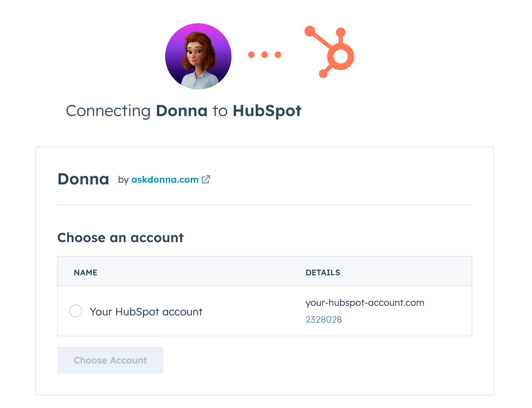Click the NAME column header
The height and width of the screenshot is (408, 532).
tap(86, 273)
